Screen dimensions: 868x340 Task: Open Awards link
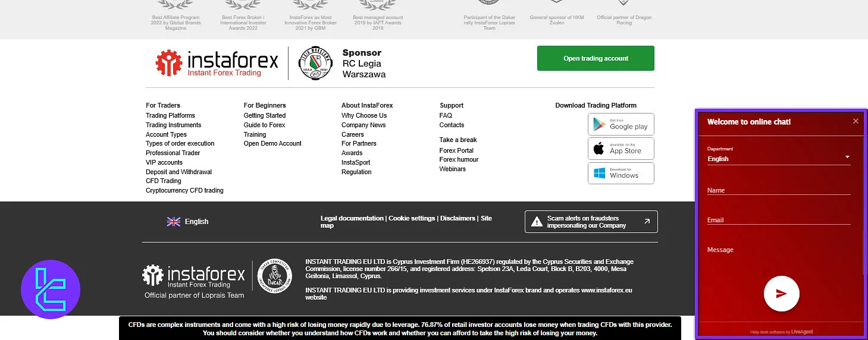click(x=352, y=153)
